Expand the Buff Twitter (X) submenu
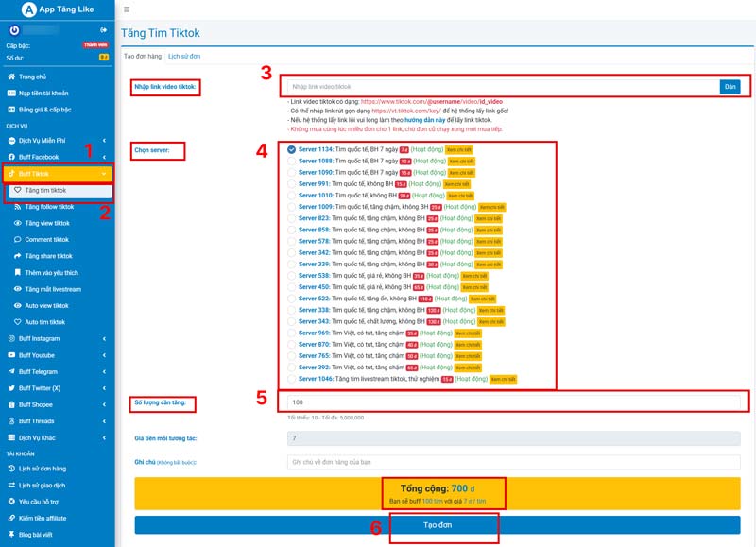This screenshot has width=756, height=547. pos(104,388)
